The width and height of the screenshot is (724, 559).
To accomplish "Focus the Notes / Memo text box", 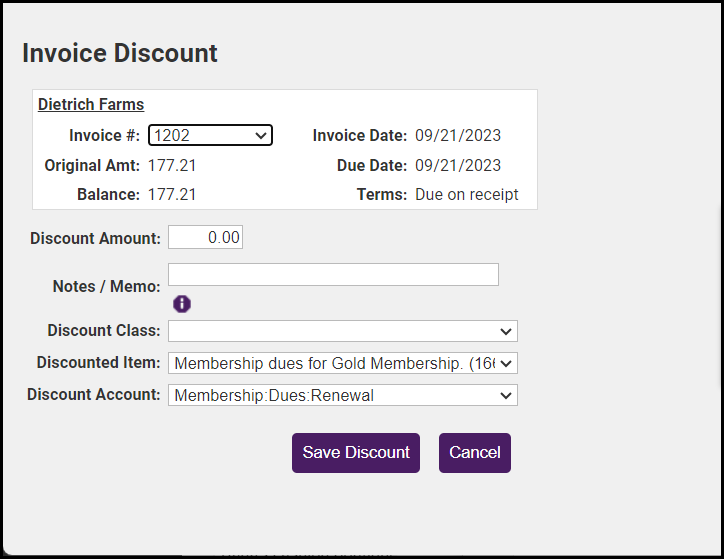I will click(333, 275).
